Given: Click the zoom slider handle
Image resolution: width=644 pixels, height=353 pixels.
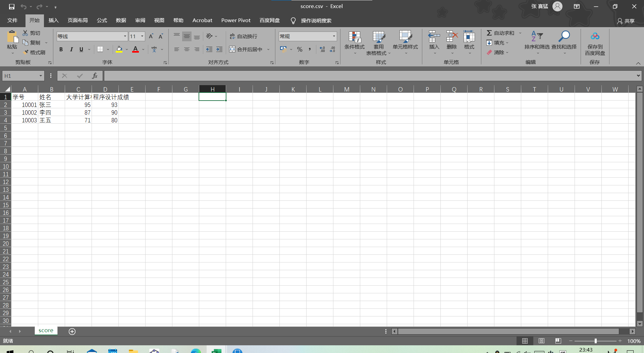Looking at the screenshot, I should click(596, 341).
